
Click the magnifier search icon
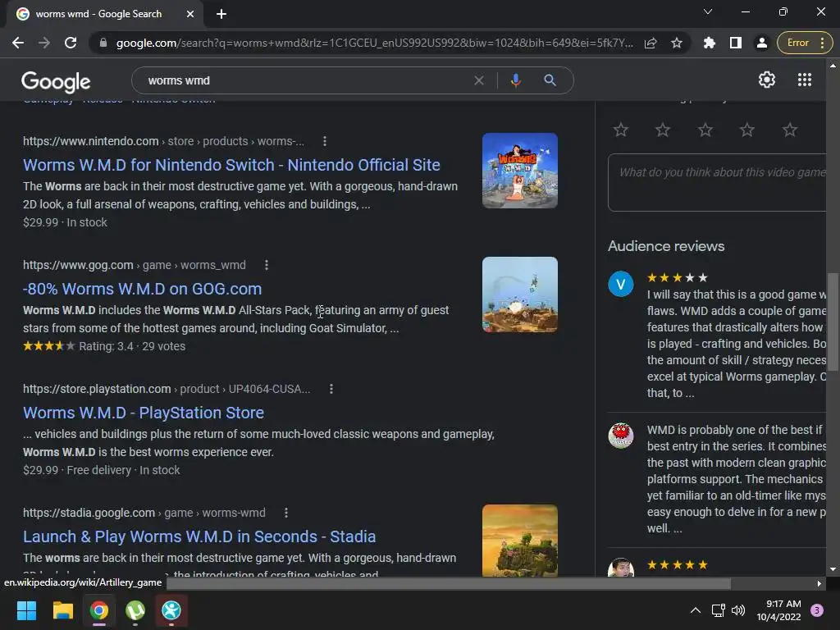pyautogui.click(x=550, y=80)
